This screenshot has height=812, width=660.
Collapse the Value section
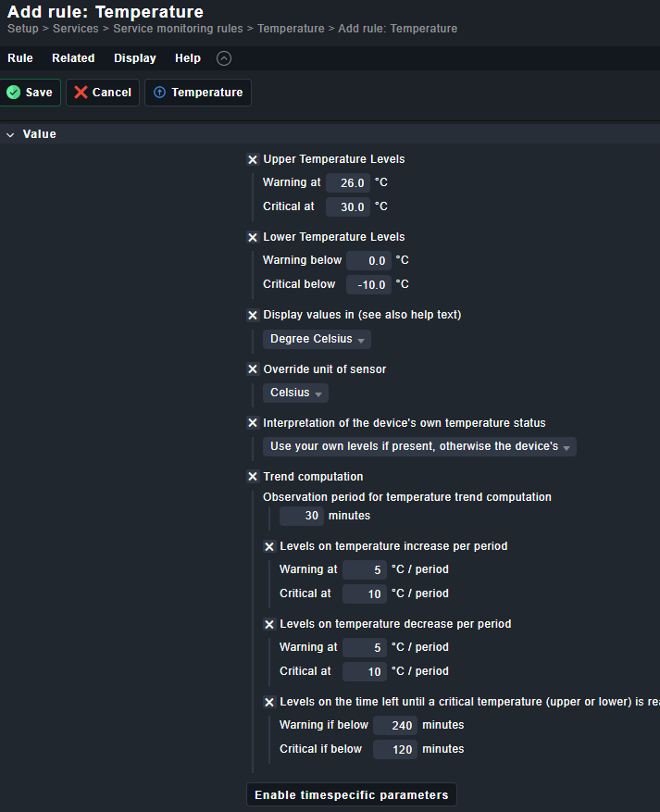point(10,134)
